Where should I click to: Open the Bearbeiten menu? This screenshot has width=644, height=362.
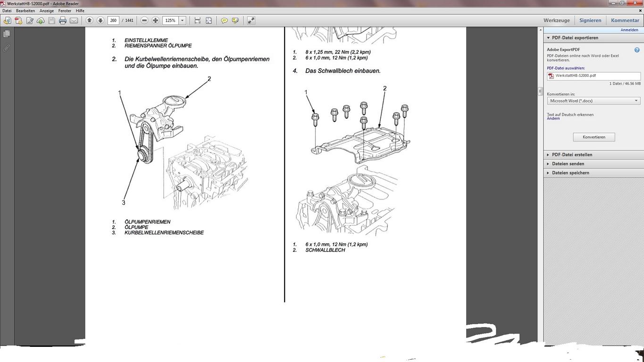pos(25,11)
